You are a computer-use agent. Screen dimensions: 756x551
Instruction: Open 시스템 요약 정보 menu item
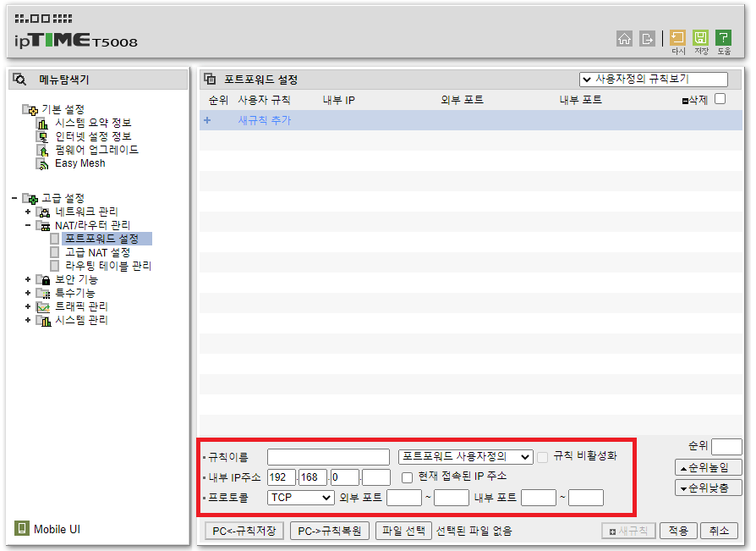click(x=93, y=123)
